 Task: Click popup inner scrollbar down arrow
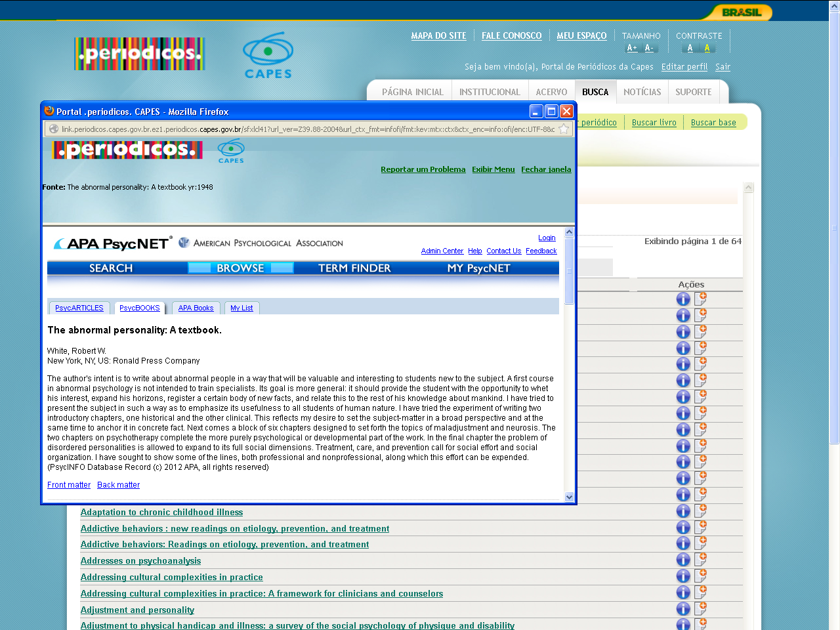(x=569, y=497)
